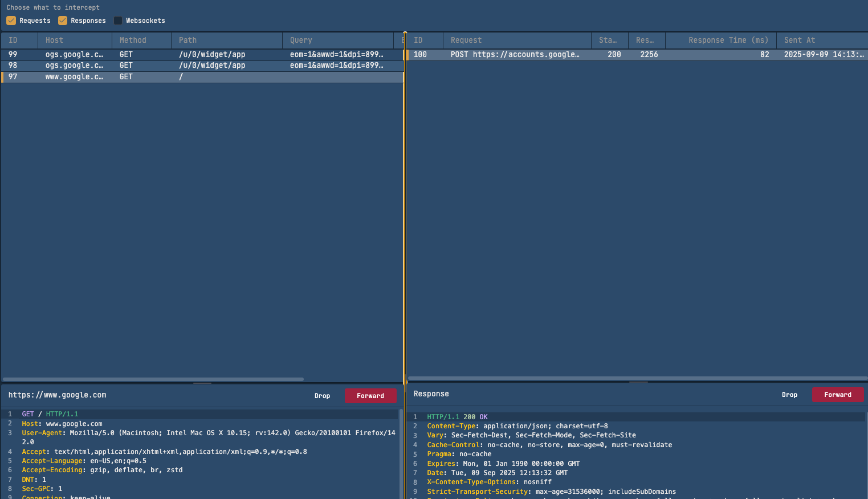Image resolution: width=868 pixels, height=499 pixels.
Task: Click the Response panel title
Action: [431, 394]
